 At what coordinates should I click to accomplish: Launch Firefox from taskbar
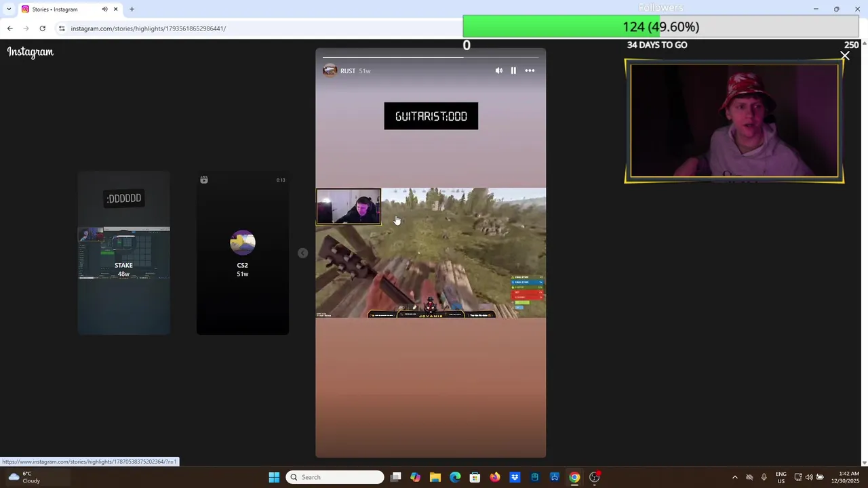click(495, 477)
